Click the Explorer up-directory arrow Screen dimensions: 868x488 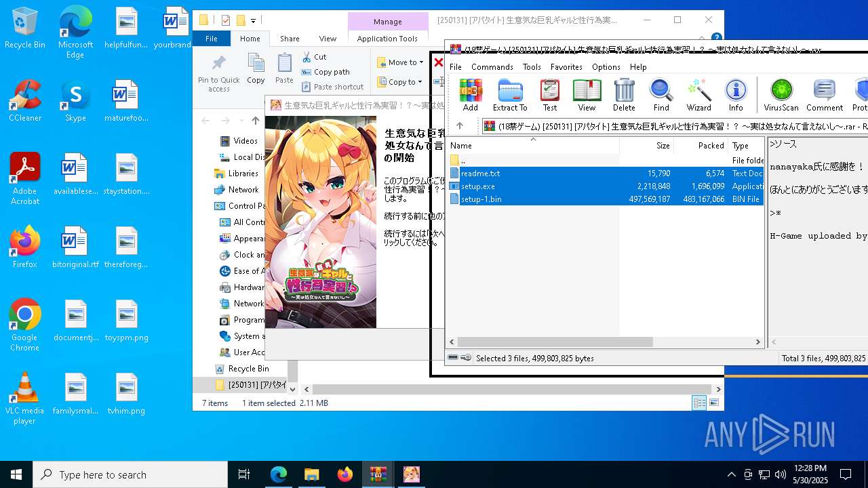(x=255, y=121)
